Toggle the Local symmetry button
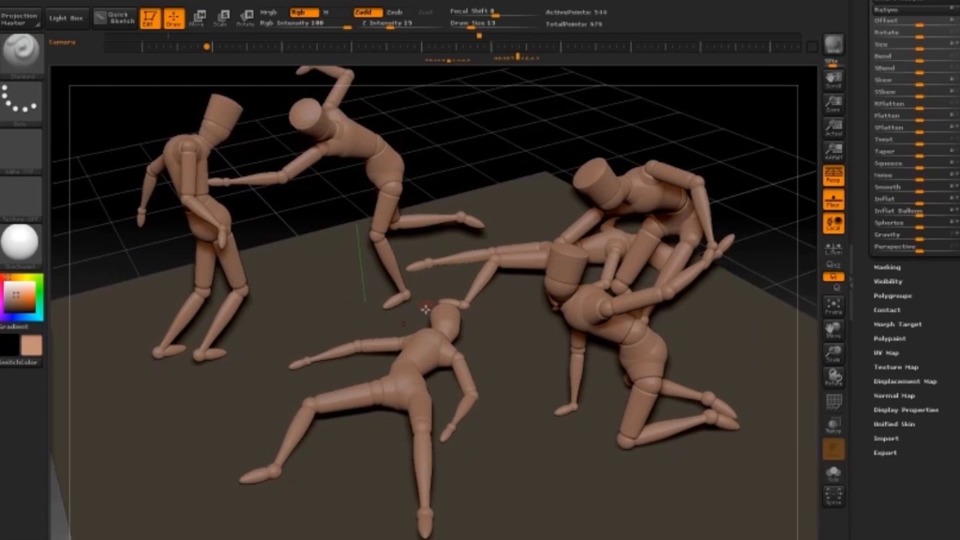960x540 pixels. point(833,224)
